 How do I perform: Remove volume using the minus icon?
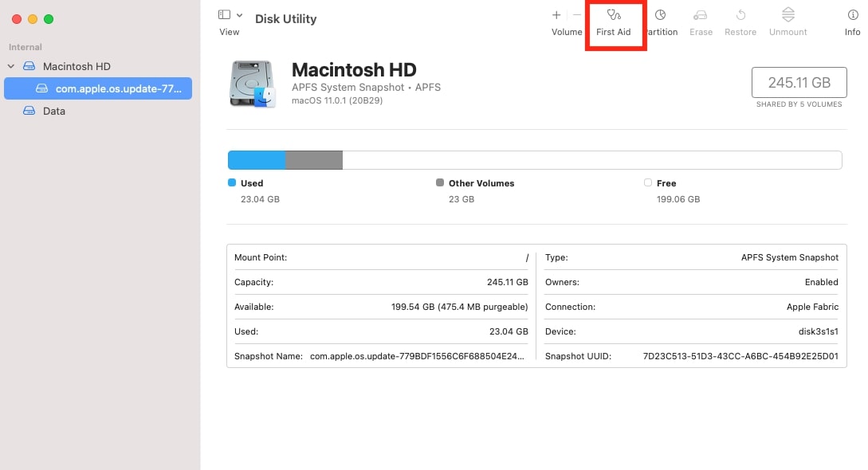[x=577, y=15]
